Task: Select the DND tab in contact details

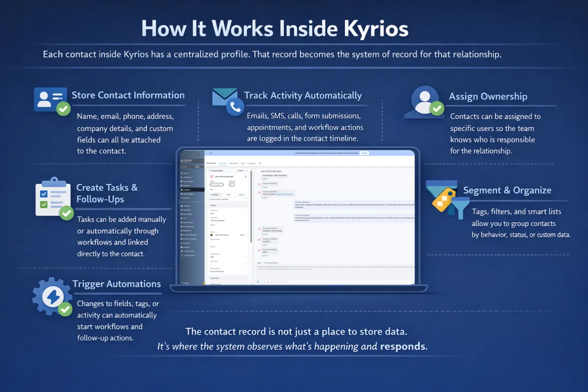Action: tap(228, 195)
